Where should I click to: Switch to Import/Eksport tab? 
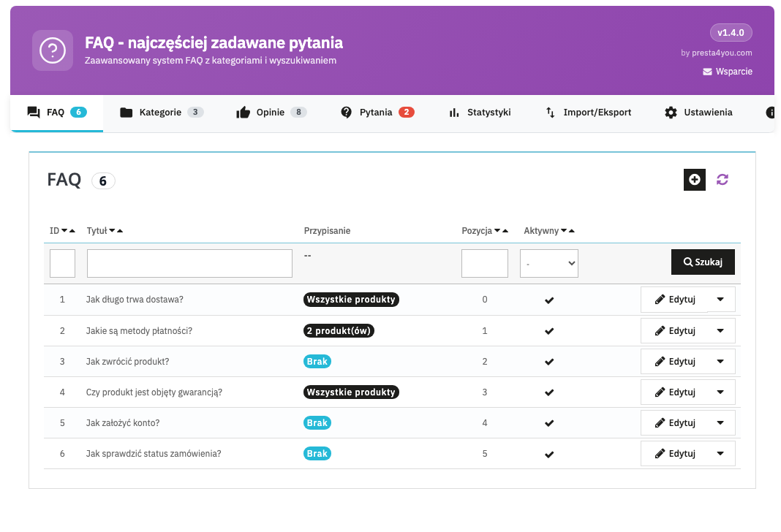(x=588, y=113)
